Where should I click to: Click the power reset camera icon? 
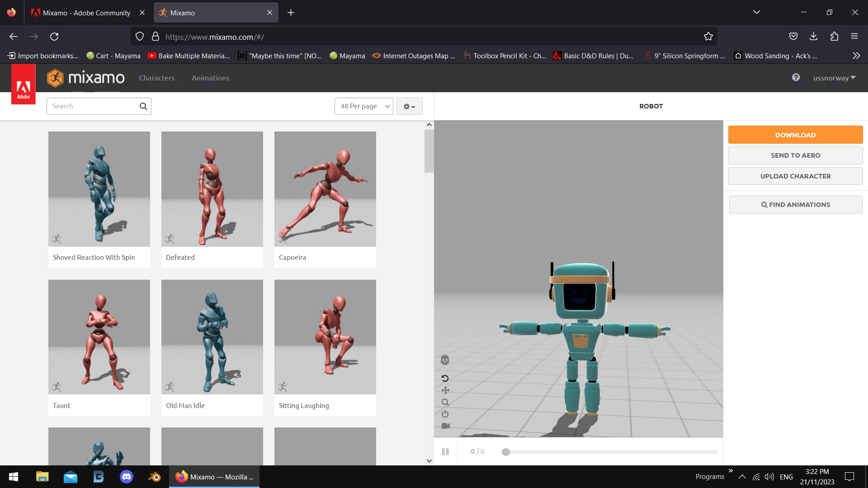(445, 414)
